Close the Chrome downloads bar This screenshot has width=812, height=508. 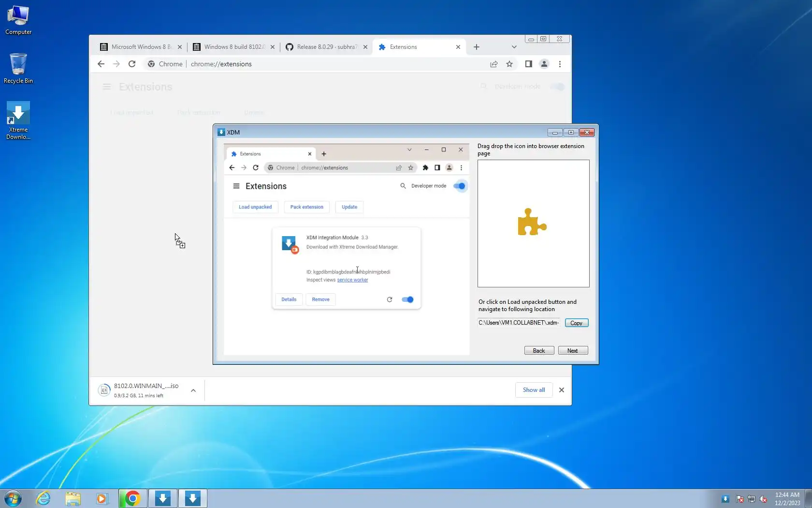pos(562,390)
